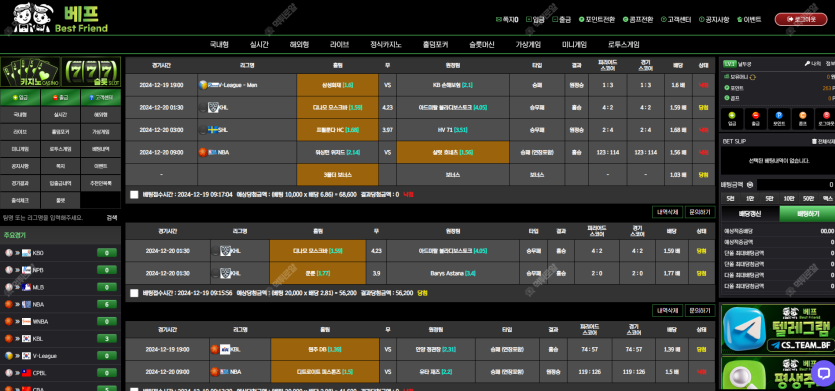Viewport: 835px width, 391px height.
Task: Click HV 71 away team cell
Action: pos(453,130)
